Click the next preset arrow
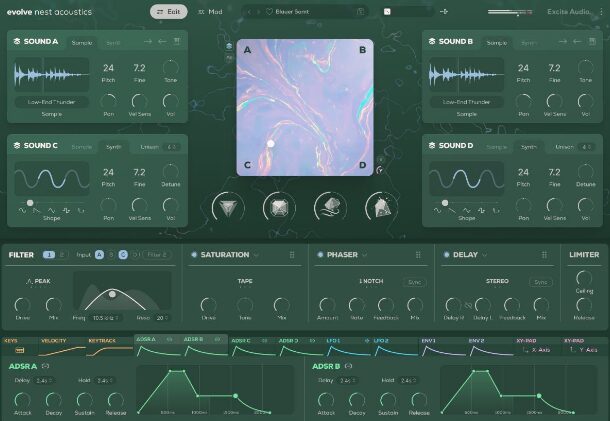 258,12
